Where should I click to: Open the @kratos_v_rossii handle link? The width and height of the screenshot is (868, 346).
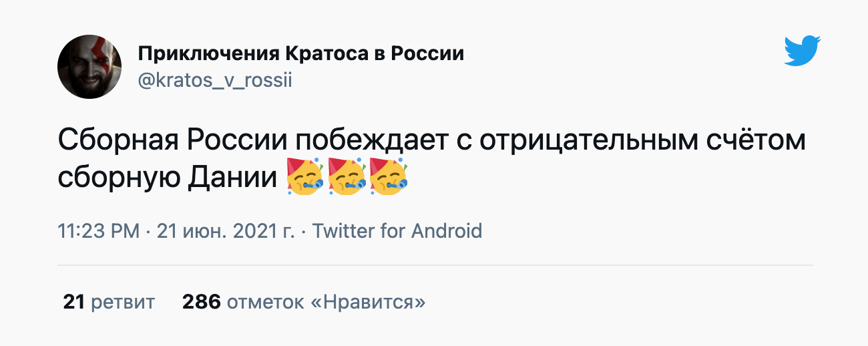coord(215,80)
